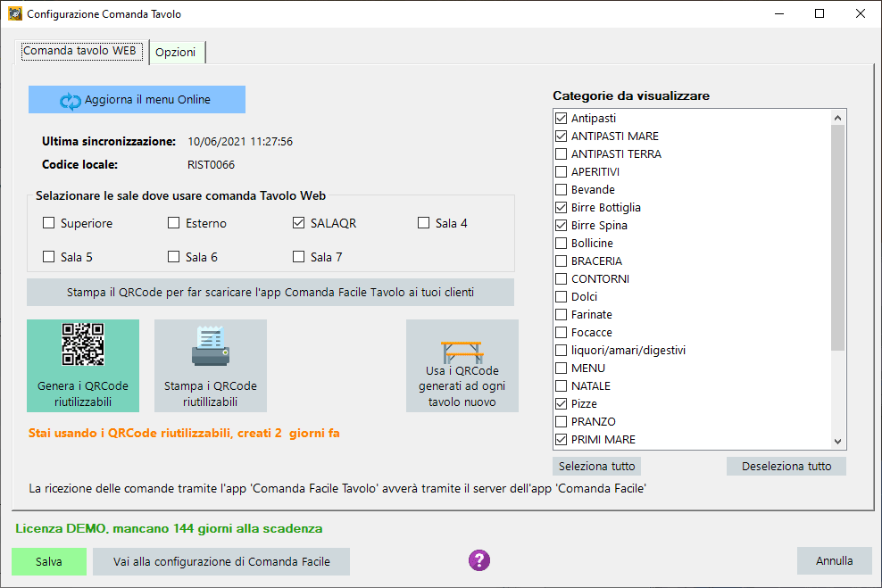Check the Dolci category
Viewport: 882px width, 588px height.
561,297
